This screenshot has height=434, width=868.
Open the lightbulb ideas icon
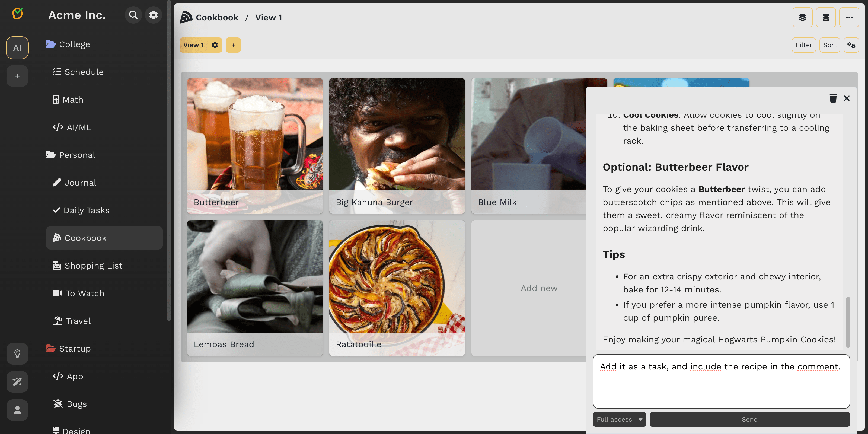tap(17, 353)
